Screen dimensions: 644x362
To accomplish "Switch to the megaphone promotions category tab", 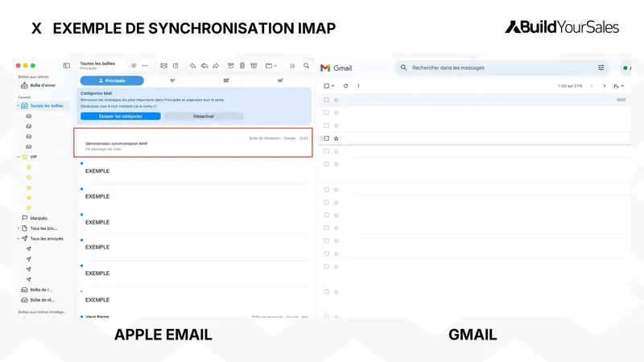I will (280, 81).
